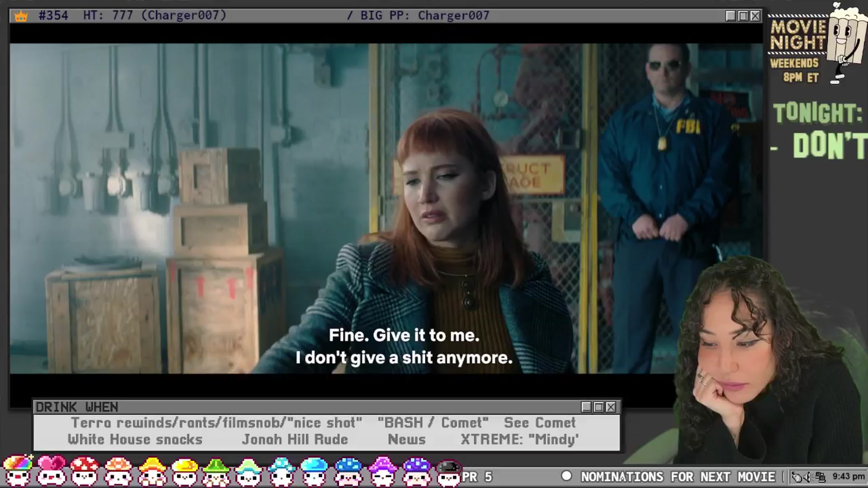Click the movie subtitle "Fine. Give it to me."
The image size is (868, 488).
[404, 335]
